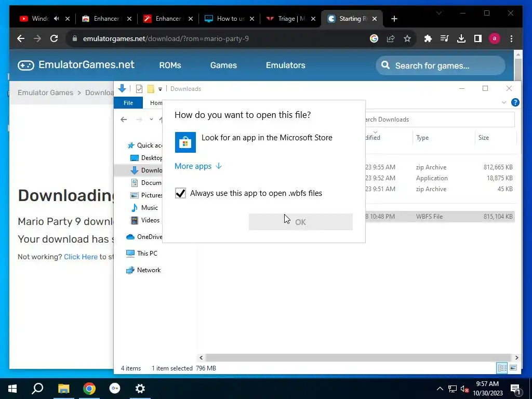532x399 pixels.
Task: Click Search Downloads field
Action: [440, 119]
